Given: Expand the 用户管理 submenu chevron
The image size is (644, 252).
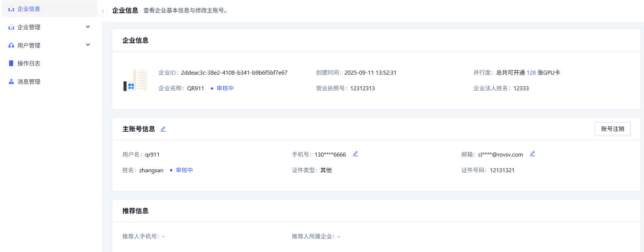Looking at the screenshot, I should 88,45.
